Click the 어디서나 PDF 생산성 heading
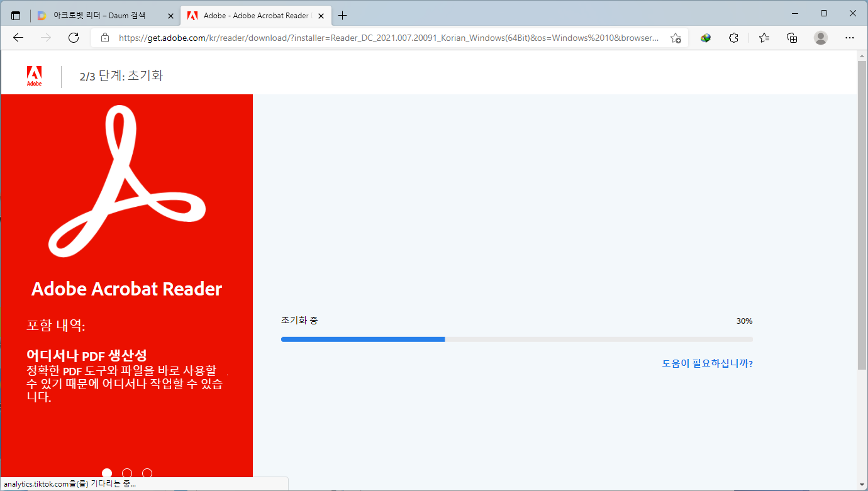This screenshot has width=868, height=491. pyautogui.click(x=87, y=356)
